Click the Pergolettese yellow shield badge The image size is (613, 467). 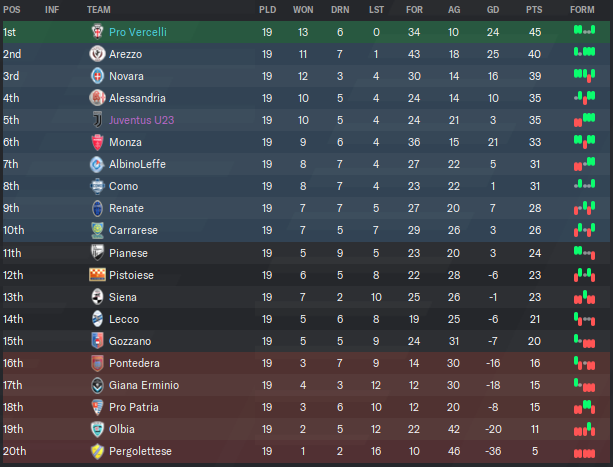point(97,451)
